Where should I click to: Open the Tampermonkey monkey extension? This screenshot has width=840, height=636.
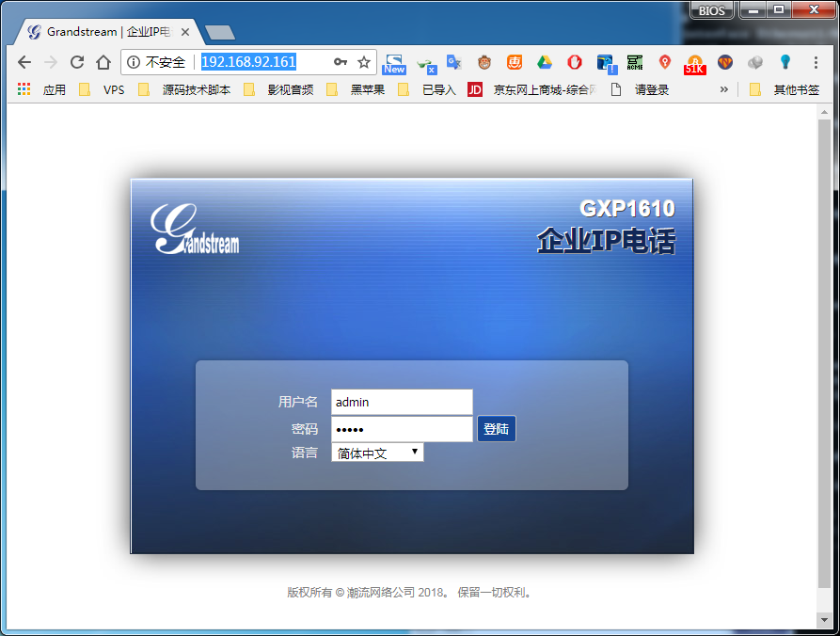coord(484,62)
